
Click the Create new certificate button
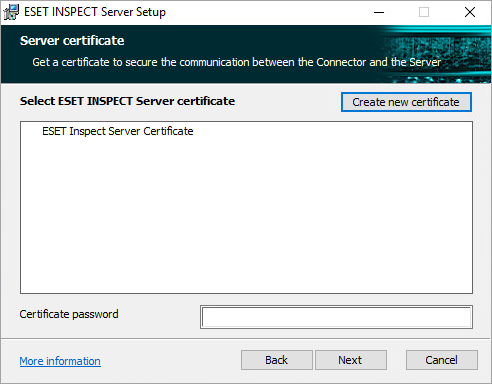[406, 102]
